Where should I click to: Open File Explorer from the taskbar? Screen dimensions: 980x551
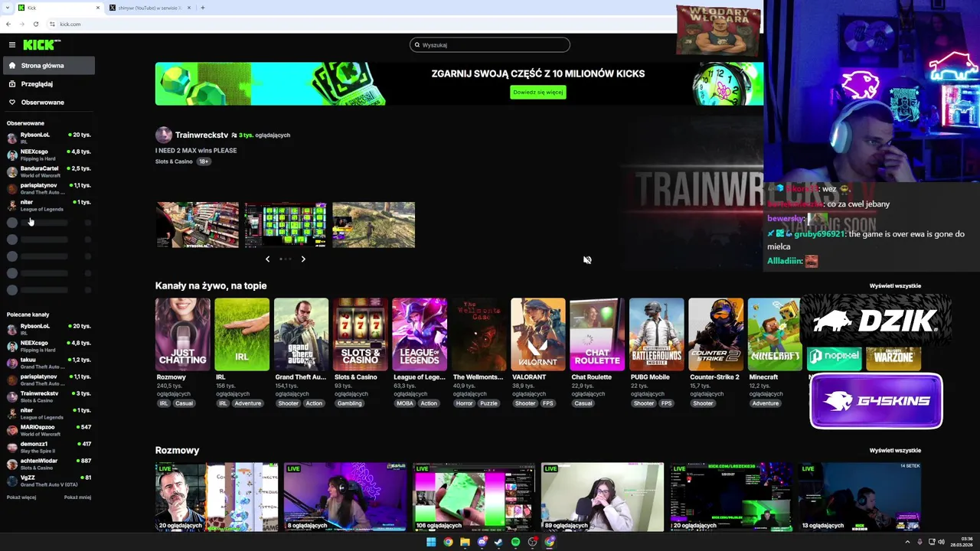(465, 542)
